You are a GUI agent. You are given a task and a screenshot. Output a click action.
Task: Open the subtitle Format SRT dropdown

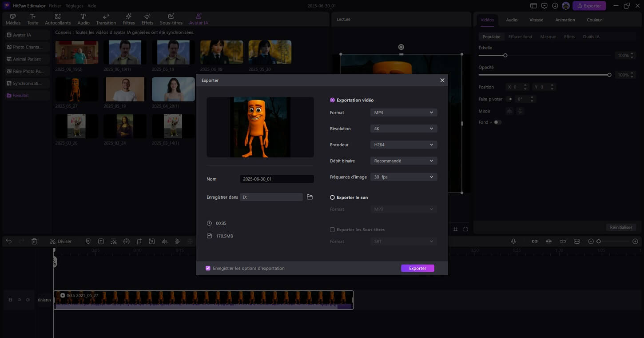[x=404, y=241]
